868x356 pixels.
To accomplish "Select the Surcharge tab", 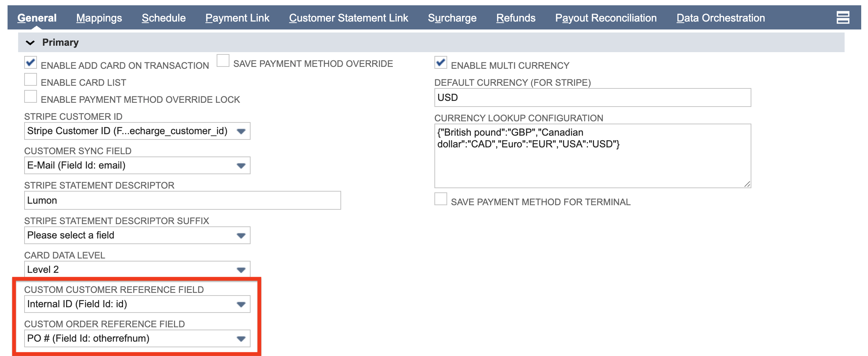I will click(452, 18).
